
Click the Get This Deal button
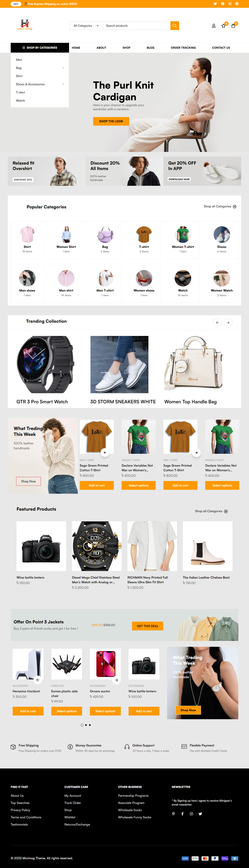coord(147,626)
